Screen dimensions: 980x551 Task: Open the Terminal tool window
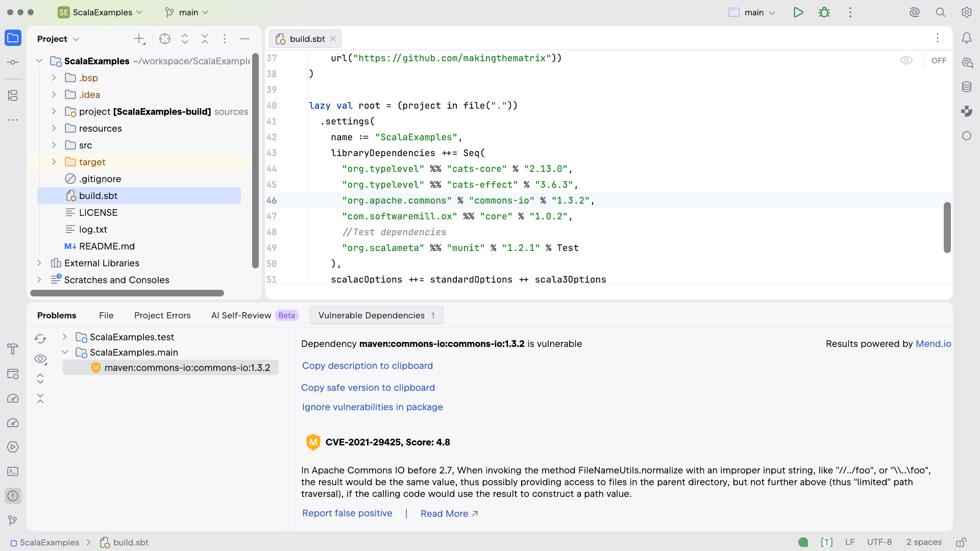pyautogui.click(x=13, y=472)
